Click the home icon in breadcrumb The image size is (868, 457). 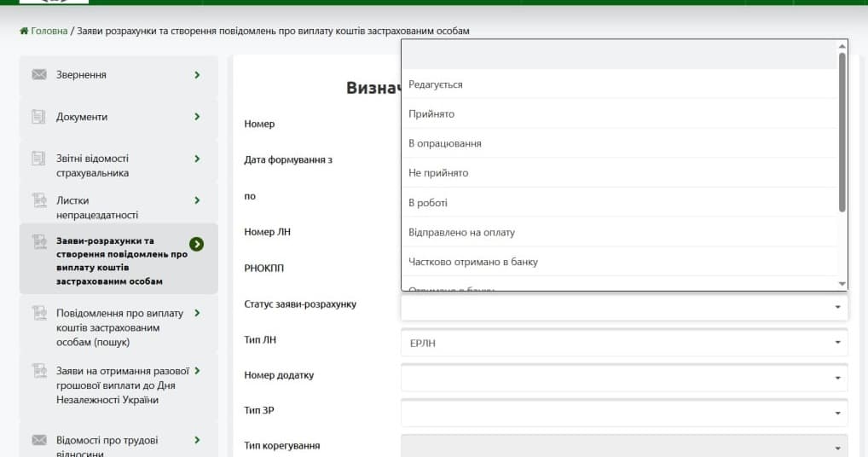[24, 31]
